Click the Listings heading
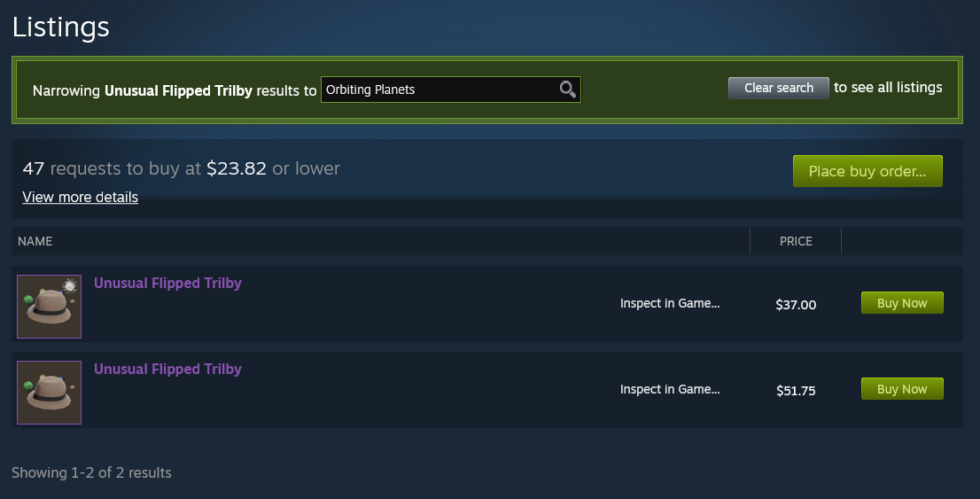980x499 pixels. point(60,27)
